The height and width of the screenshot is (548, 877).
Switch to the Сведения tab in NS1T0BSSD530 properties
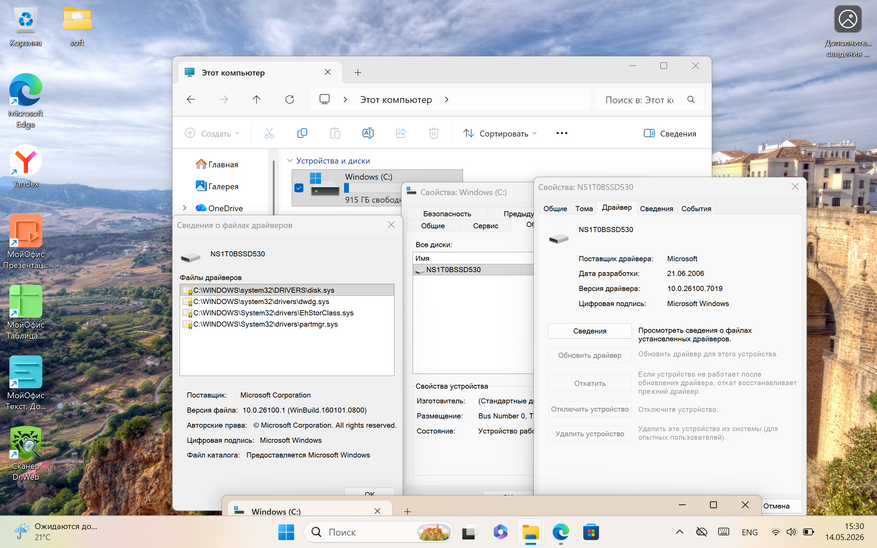pyautogui.click(x=656, y=209)
